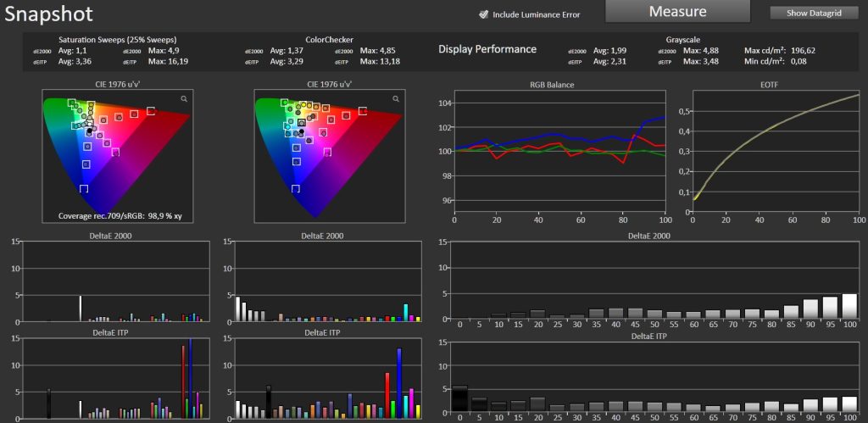The height and width of the screenshot is (423, 868).
Task: Select Grayscale dE2000 Avg 1,99
Action: pyautogui.click(x=610, y=51)
